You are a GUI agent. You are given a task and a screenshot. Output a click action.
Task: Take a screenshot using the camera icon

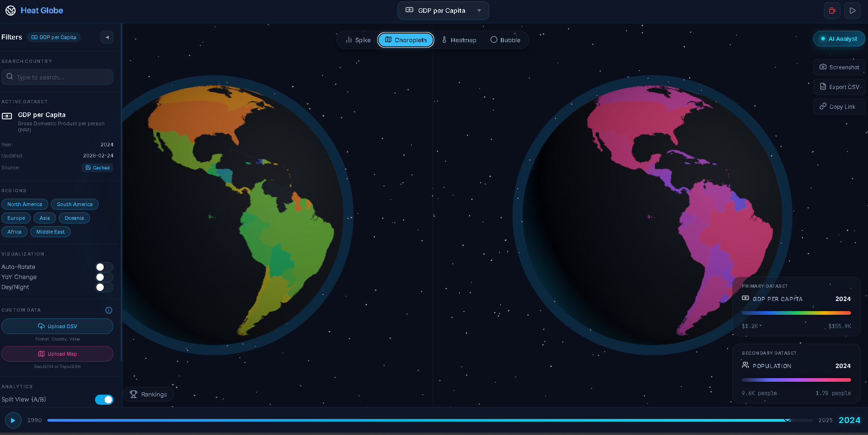pos(823,67)
